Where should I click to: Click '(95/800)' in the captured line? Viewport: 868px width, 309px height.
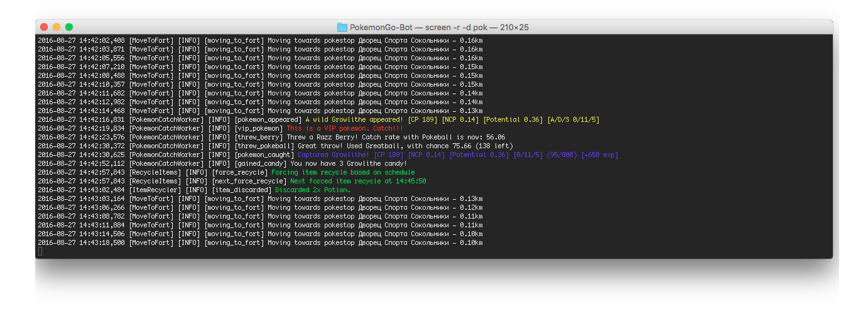click(562, 154)
